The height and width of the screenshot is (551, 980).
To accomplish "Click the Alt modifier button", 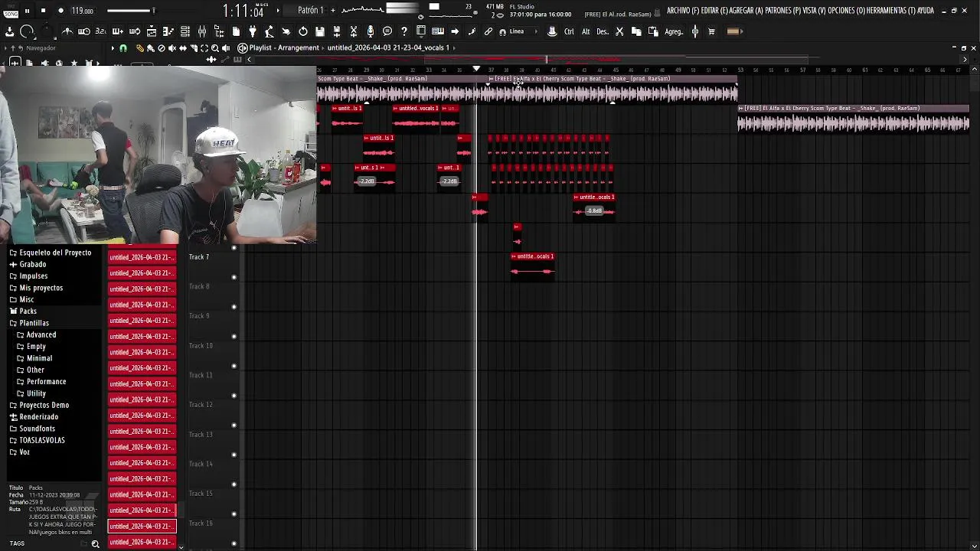I will tap(586, 31).
